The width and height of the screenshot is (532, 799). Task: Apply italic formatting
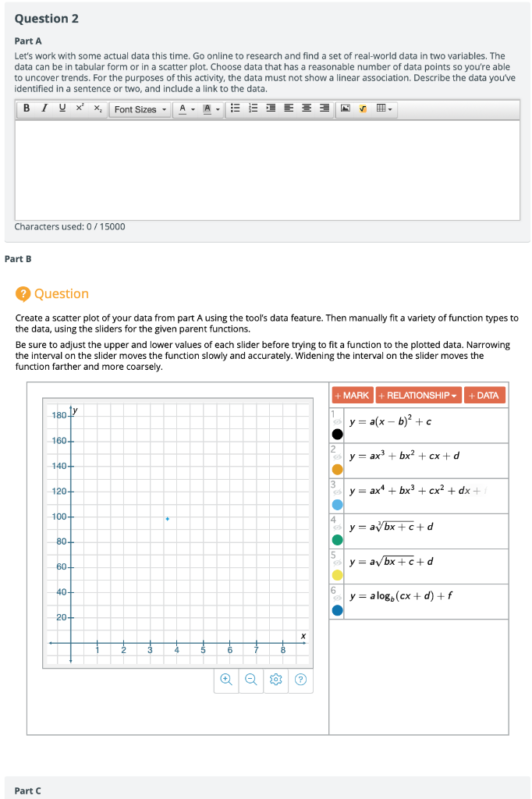pyautogui.click(x=44, y=109)
